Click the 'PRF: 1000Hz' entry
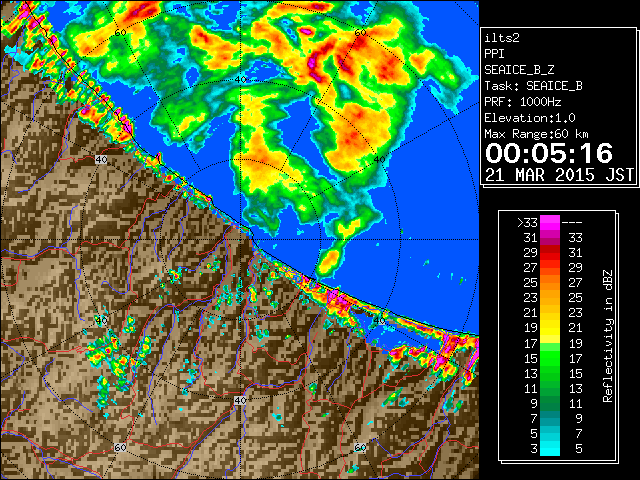The image size is (640, 480). pyautogui.click(x=523, y=102)
